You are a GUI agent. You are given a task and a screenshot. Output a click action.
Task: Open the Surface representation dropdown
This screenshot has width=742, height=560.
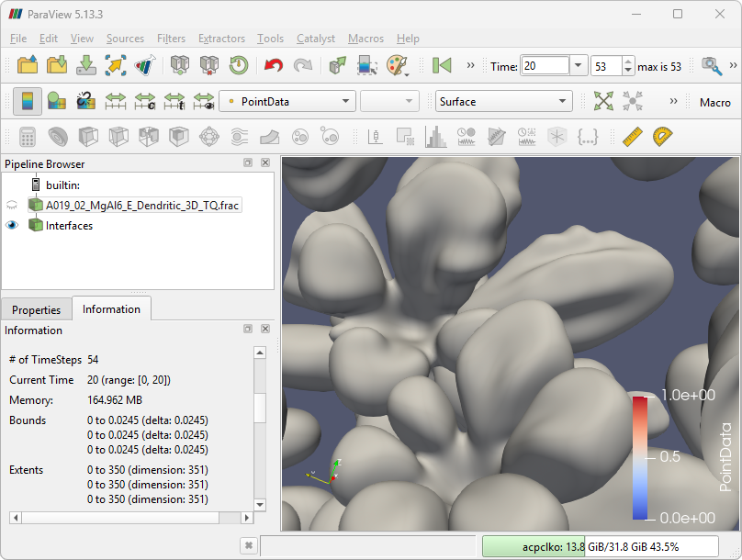click(x=503, y=101)
